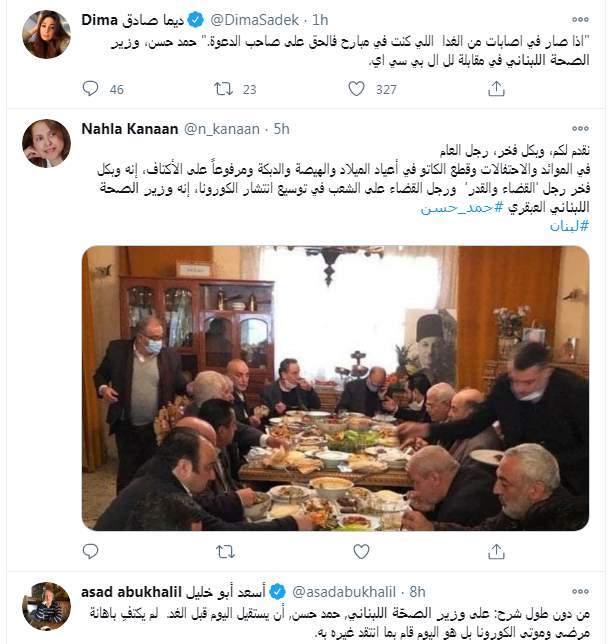Like Nahla Kanaan's tweet
The height and width of the screenshot is (644, 611).
click(x=361, y=551)
